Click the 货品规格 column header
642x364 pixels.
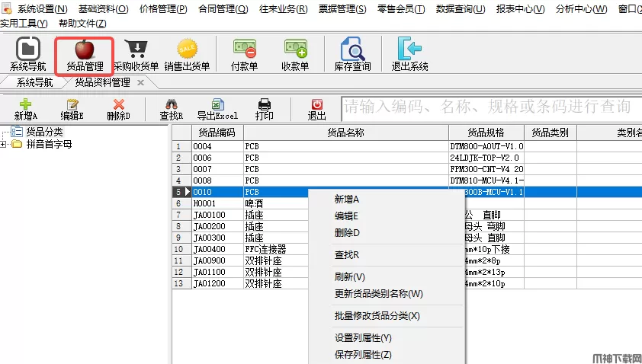point(486,133)
